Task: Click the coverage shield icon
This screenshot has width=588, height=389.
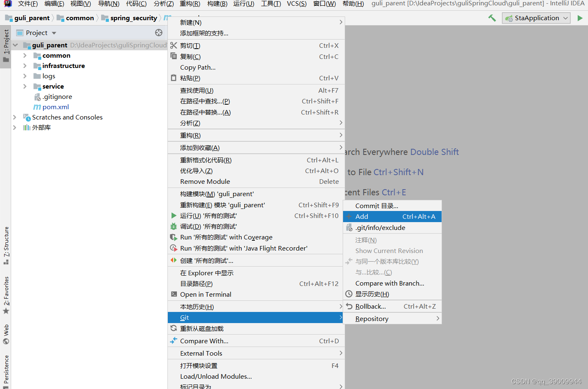Action: pyautogui.click(x=174, y=237)
